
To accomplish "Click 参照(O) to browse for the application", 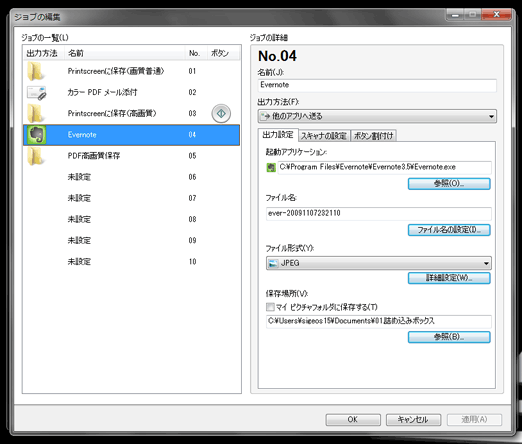I will (x=449, y=184).
